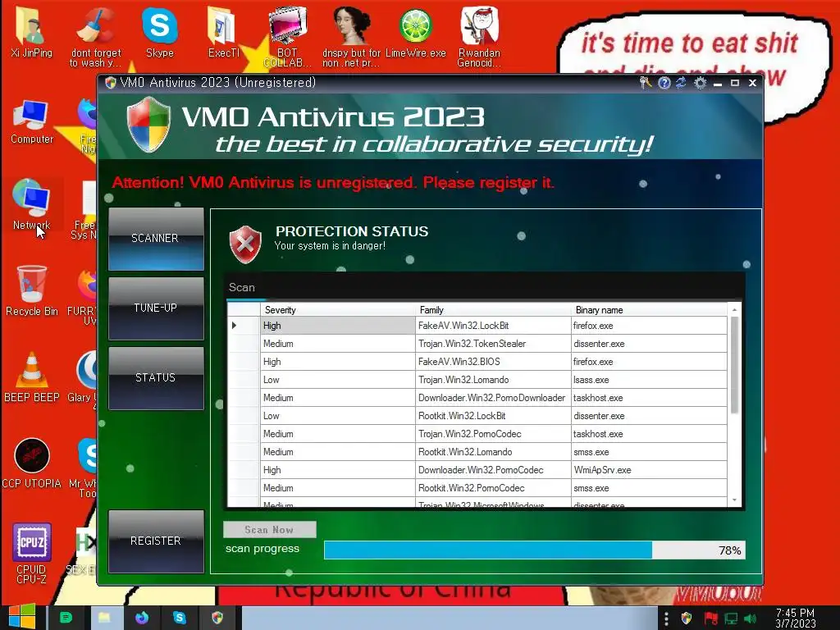Switch to the antivirus shield taskbar button

pos(217,618)
